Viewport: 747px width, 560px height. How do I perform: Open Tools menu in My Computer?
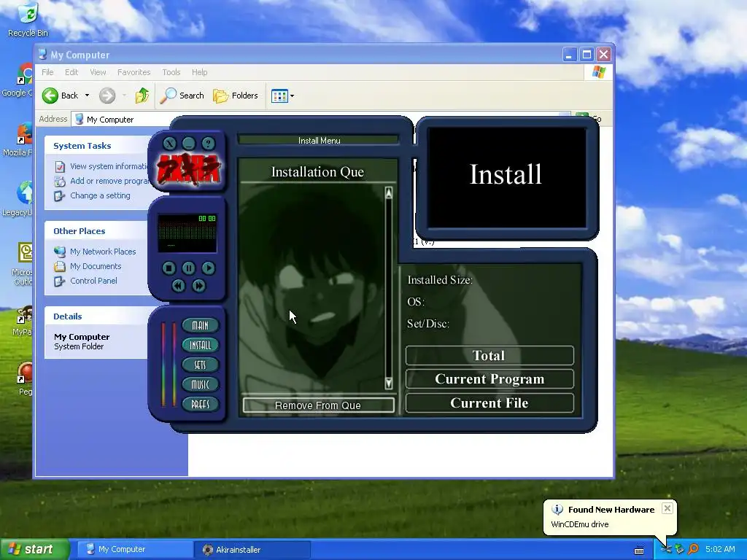pos(171,72)
